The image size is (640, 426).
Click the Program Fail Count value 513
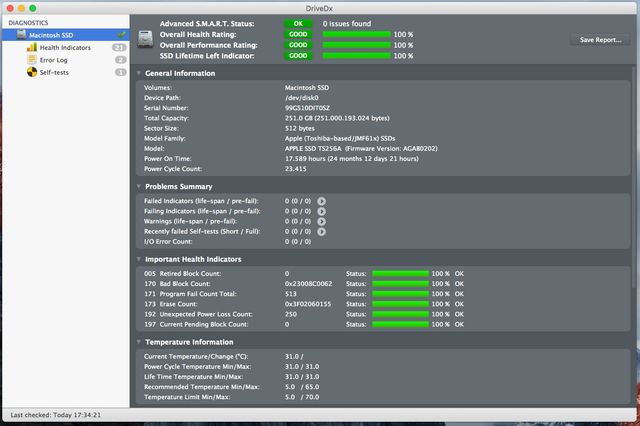click(x=291, y=294)
